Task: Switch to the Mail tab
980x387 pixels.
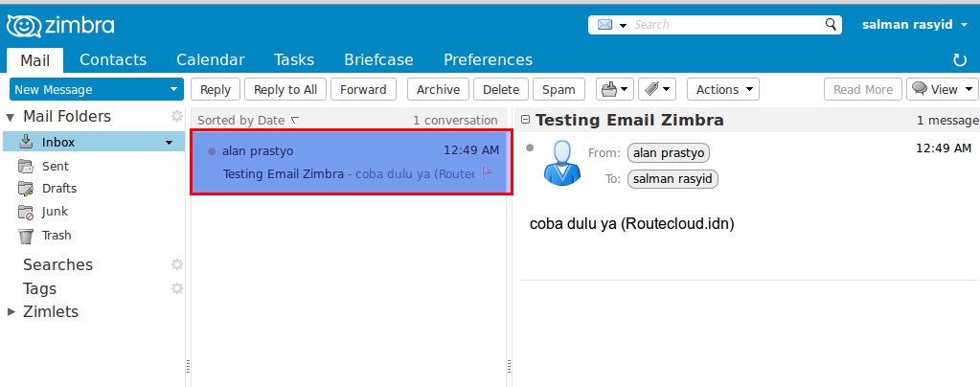Action: coord(35,60)
